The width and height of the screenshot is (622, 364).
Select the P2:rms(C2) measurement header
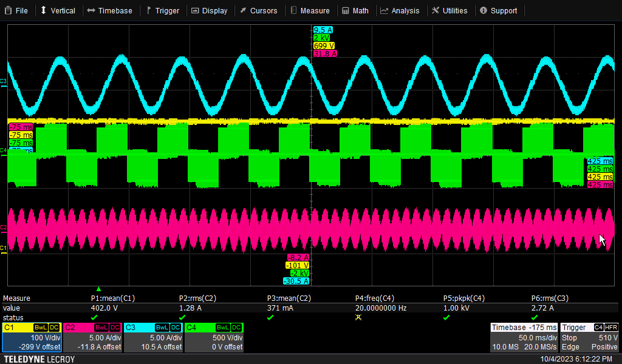click(197, 298)
